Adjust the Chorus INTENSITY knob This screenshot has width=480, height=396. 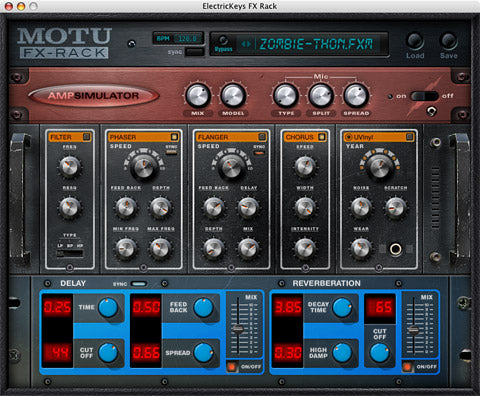click(305, 249)
